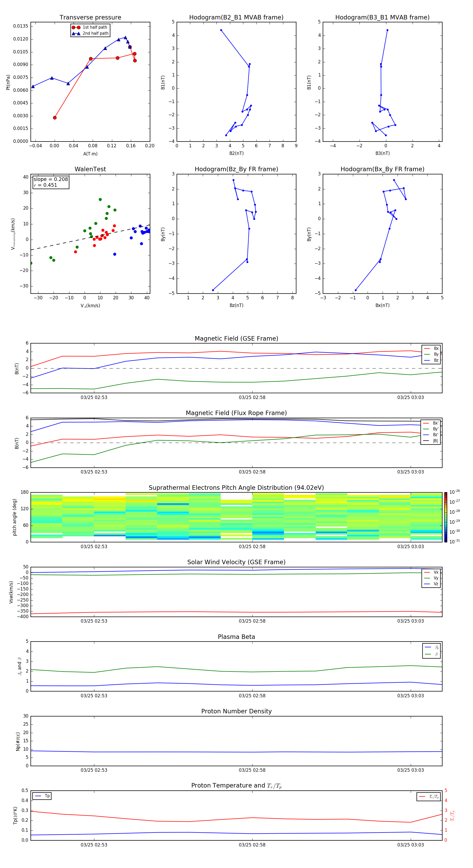Click '03/25 02:58' tick under Proton Number Density
Screen dimensions: 473x868
click(x=252, y=770)
